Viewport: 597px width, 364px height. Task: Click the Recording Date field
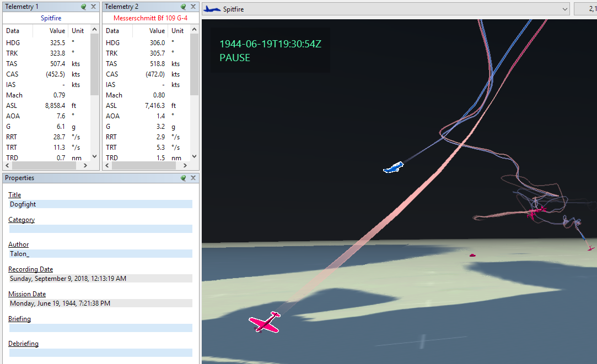(100, 279)
